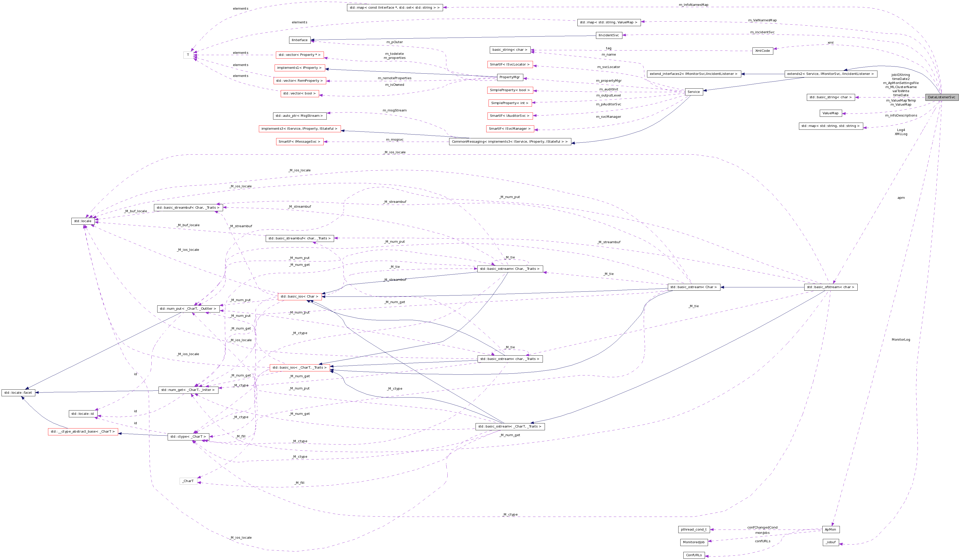Select the Service node in the graph

[x=693, y=92]
